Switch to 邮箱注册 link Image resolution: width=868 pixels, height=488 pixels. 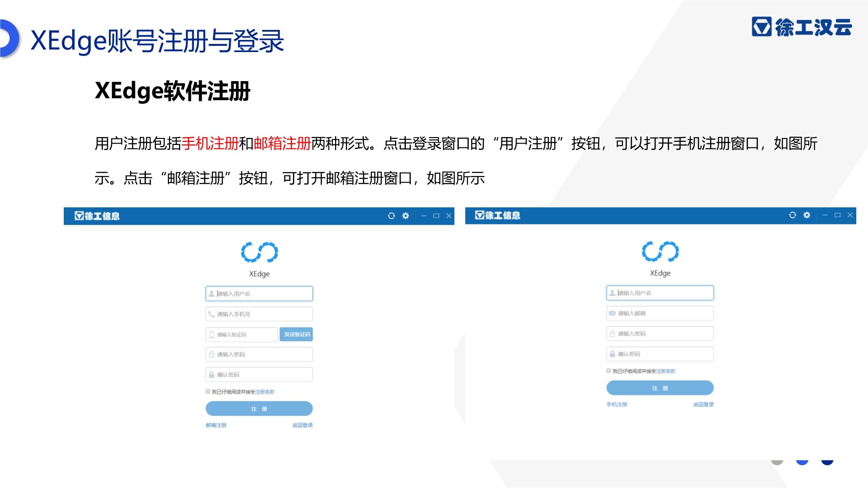216,425
